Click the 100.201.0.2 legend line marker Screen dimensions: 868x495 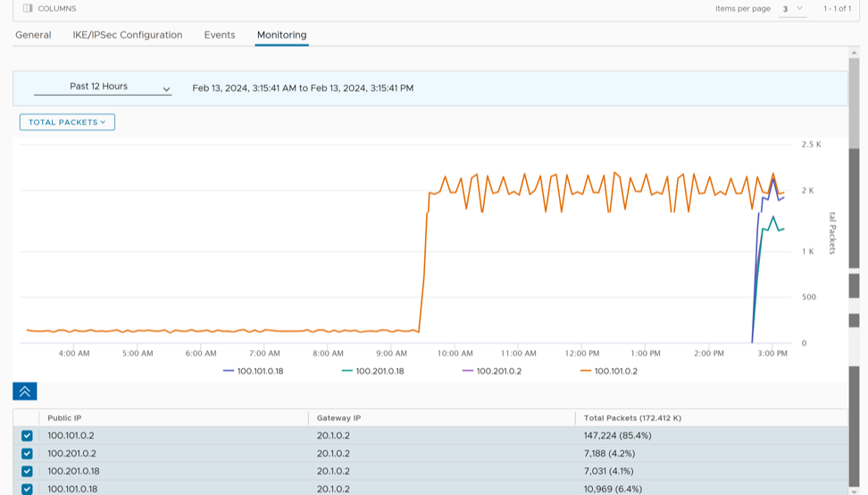point(468,371)
